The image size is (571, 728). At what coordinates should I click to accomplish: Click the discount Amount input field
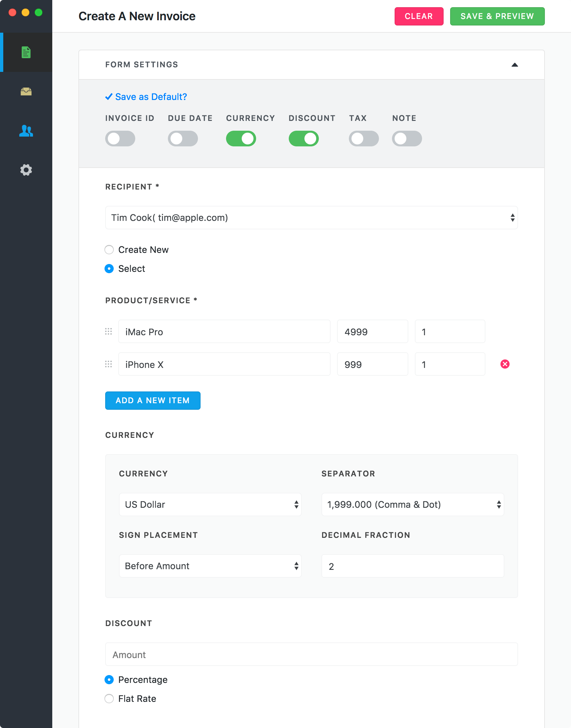tap(311, 654)
